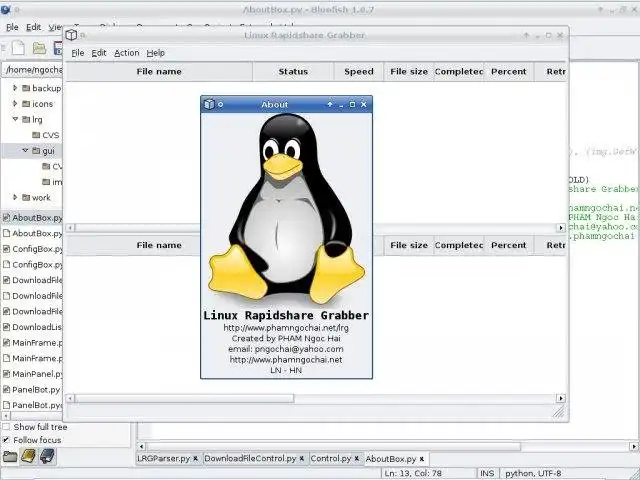Select the CVS folder under lrg

pyautogui.click(x=46, y=135)
